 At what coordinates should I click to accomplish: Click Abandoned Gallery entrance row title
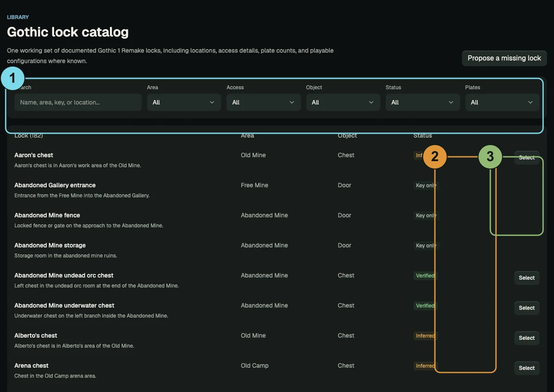(x=55, y=185)
